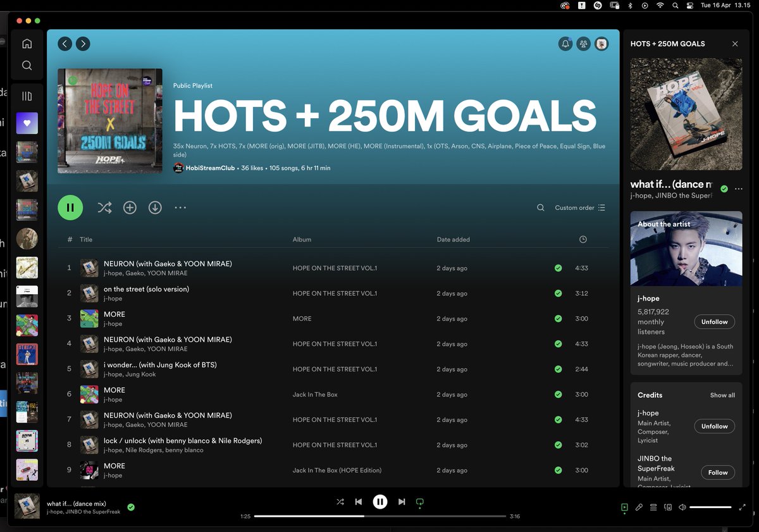Skip to the previous track
This screenshot has width=759, height=532.
359,502
